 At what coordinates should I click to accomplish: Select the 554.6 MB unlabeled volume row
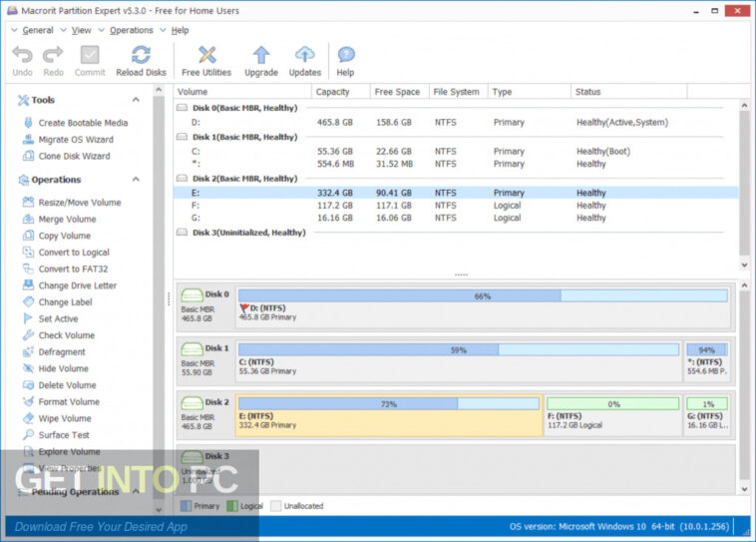(456, 164)
